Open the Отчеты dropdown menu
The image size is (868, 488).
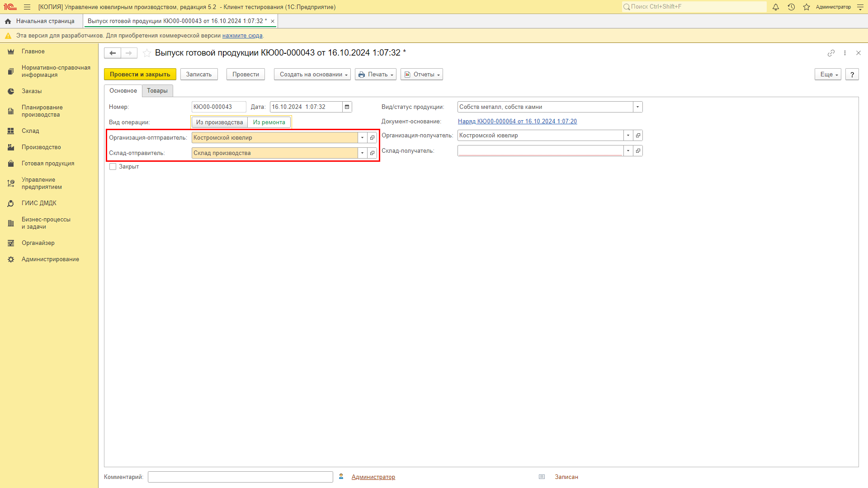click(x=422, y=75)
